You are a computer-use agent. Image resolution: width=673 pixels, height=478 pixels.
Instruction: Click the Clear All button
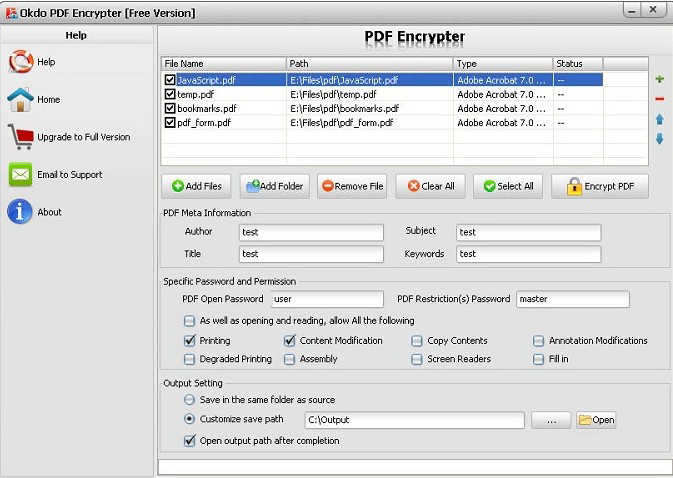tap(430, 186)
